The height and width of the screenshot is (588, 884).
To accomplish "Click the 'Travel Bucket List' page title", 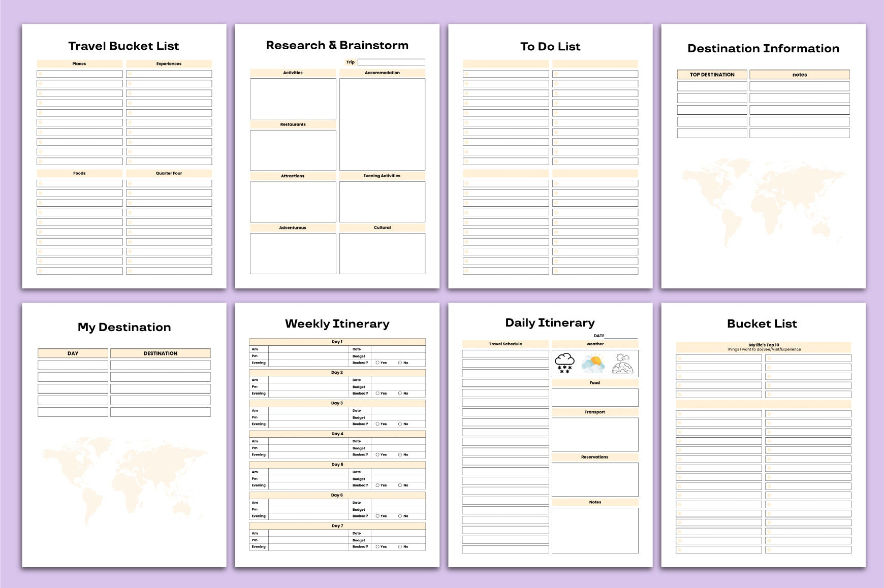I will point(123,46).
